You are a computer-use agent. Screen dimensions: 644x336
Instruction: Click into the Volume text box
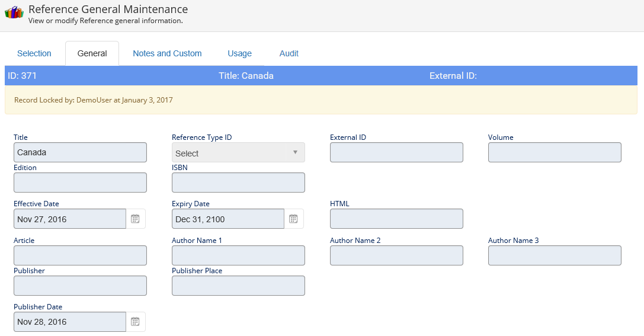click(555, 152)
